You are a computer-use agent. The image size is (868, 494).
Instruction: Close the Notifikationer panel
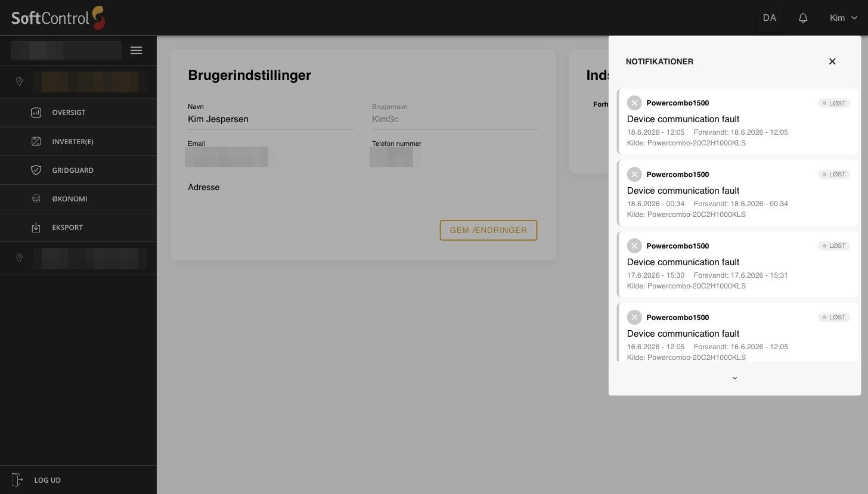[832, 61]
